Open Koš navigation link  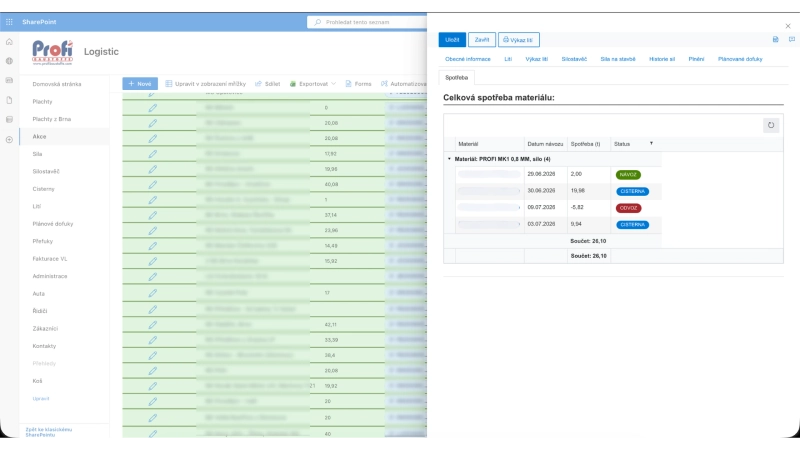click(37, 381)
